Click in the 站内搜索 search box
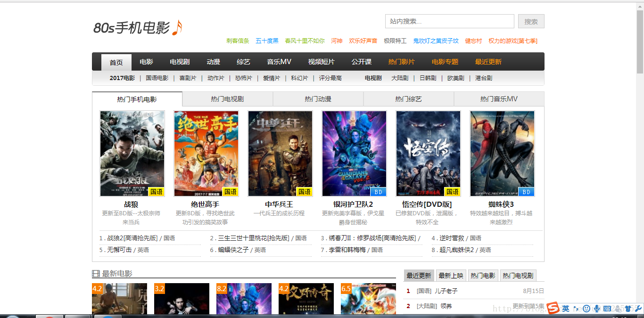The height and width of the screenshot is (318, 644). [x=450, y=21]
